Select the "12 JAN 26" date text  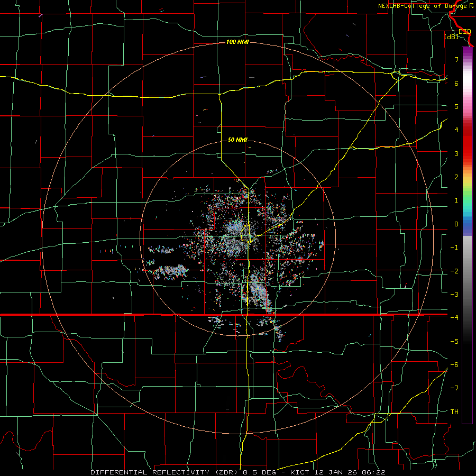(335, 472)
